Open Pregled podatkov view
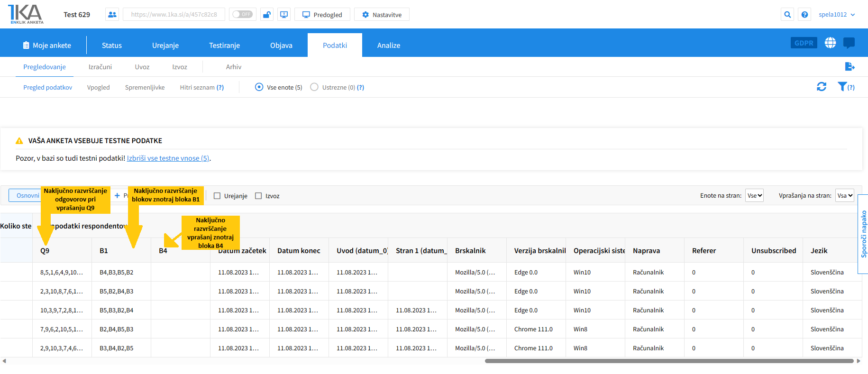This screenshot has width=868, height=374. click(x=48, y=87)
